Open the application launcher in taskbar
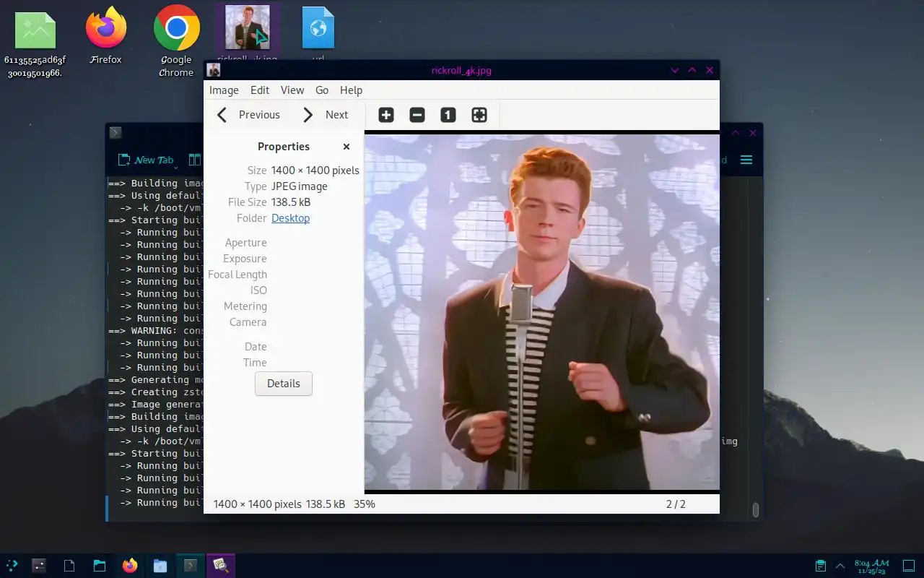Image resolution: width=924 pixels, height=578 pixels. [x=12, y=565]
